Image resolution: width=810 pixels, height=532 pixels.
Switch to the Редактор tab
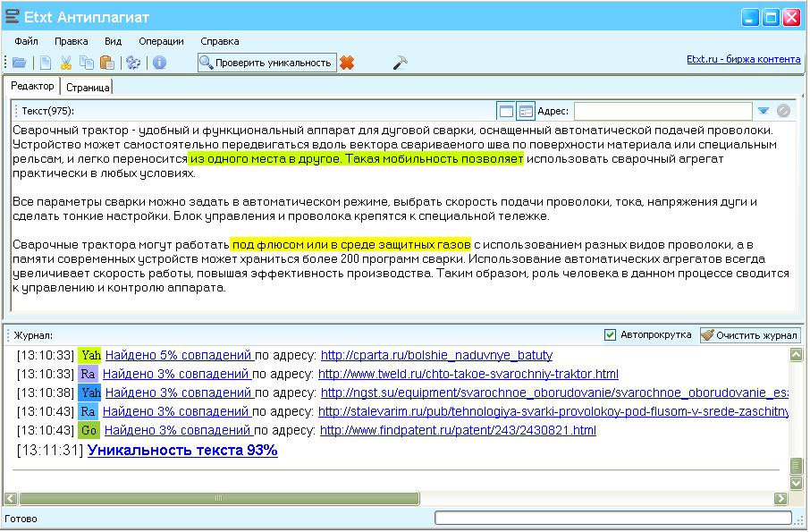click(x=32, y=86)
